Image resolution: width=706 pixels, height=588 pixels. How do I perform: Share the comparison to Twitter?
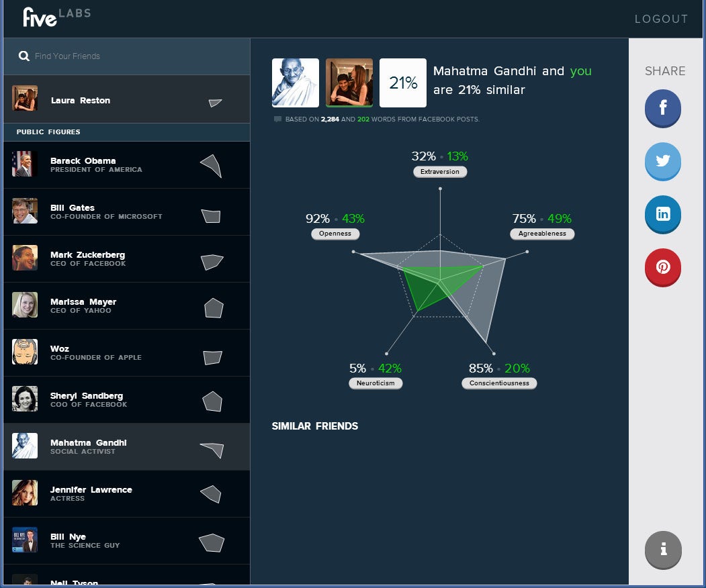pos(662,161)
